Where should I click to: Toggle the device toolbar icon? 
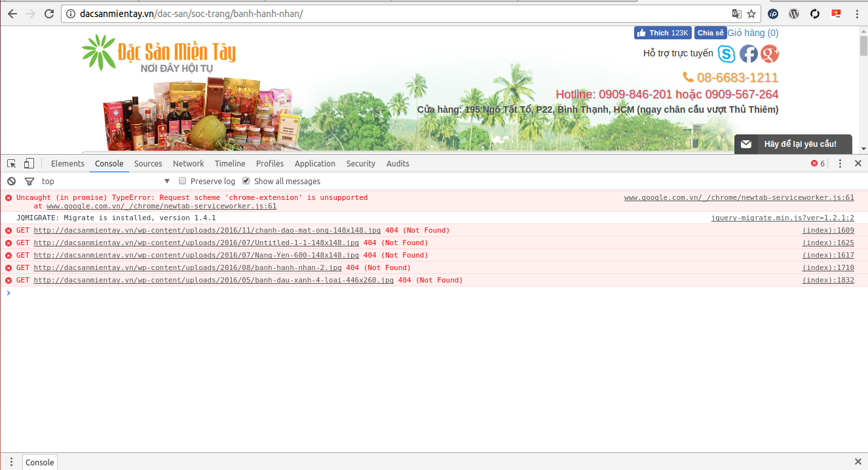(29, 164)
